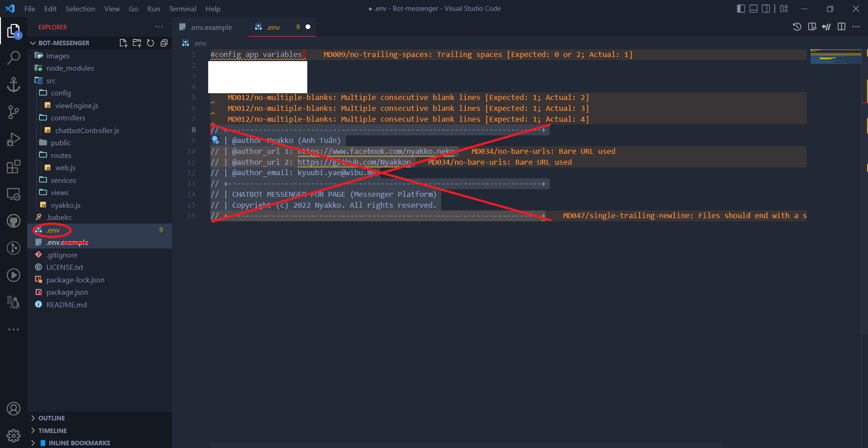The width and height of the screenshot is (868, 448).
Task: Refresh the explorer tree
Action: [x=150, y=43]
